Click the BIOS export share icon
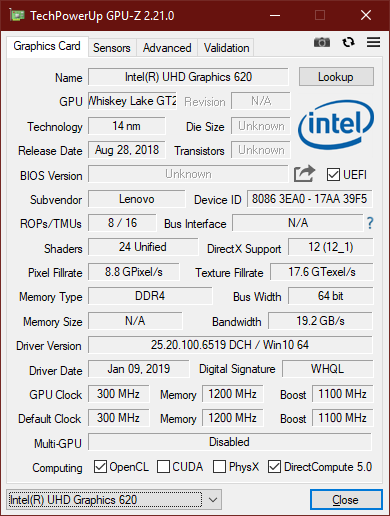The image size is (390, 516). tap(304, 174)
